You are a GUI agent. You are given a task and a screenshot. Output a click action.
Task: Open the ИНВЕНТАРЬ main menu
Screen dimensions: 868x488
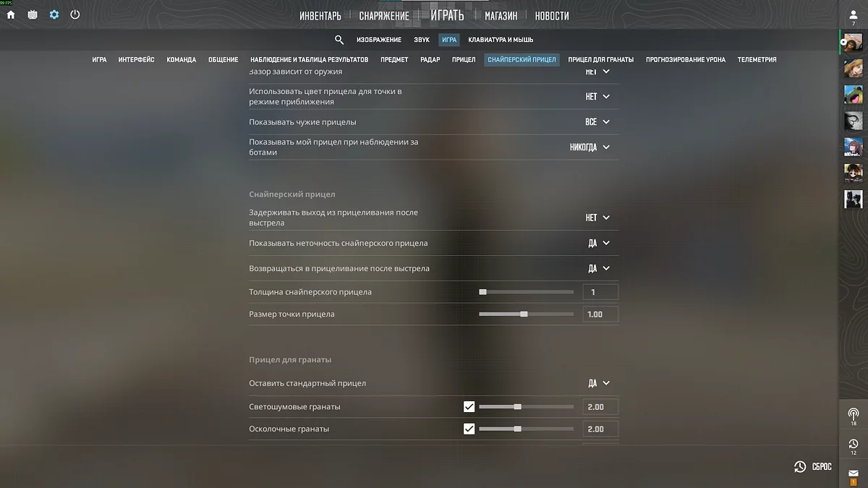pos(320,15)
